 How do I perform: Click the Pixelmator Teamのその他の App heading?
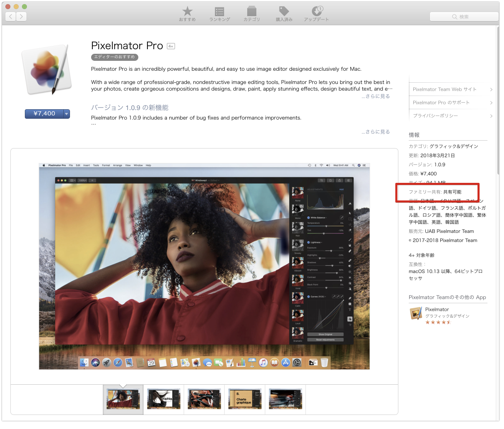tap(447, 297)
